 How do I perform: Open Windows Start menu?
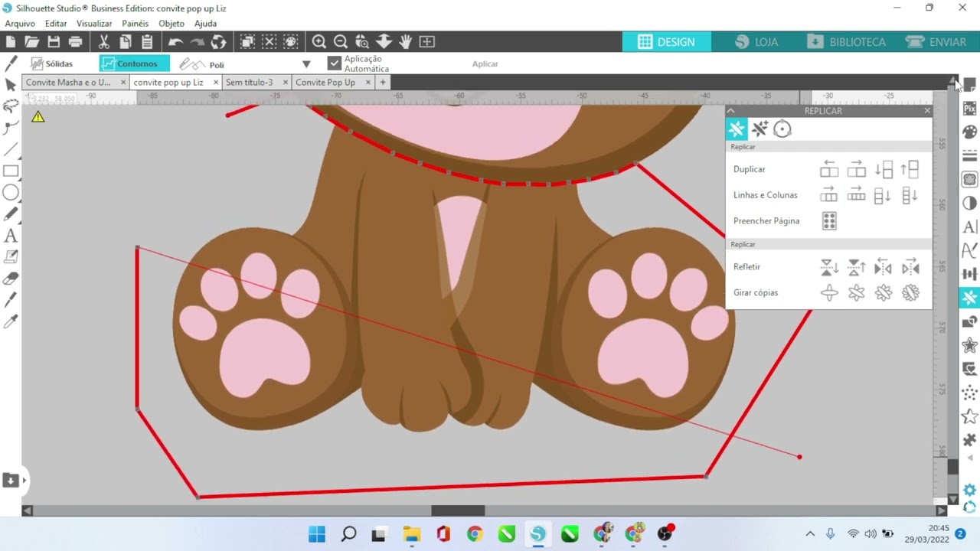pos(317,533)
